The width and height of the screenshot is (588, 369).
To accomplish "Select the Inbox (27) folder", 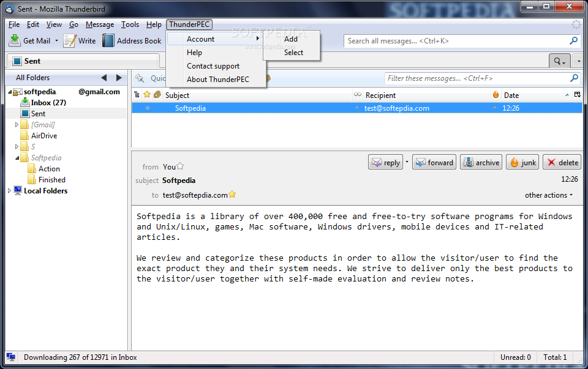I will pos(48,103).
